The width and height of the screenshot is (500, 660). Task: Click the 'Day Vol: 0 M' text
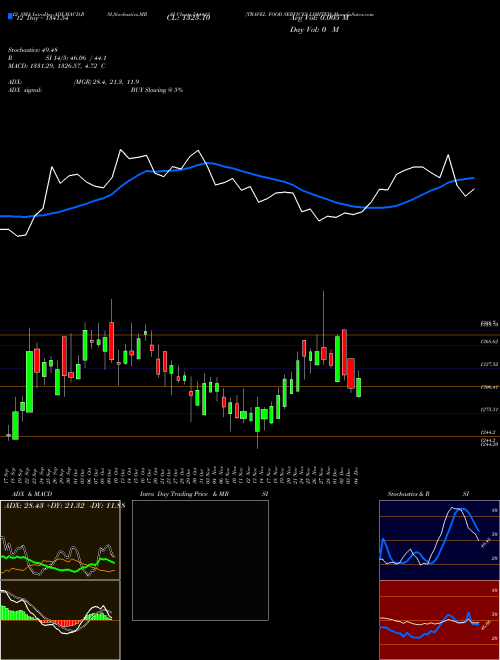[315, 29]
